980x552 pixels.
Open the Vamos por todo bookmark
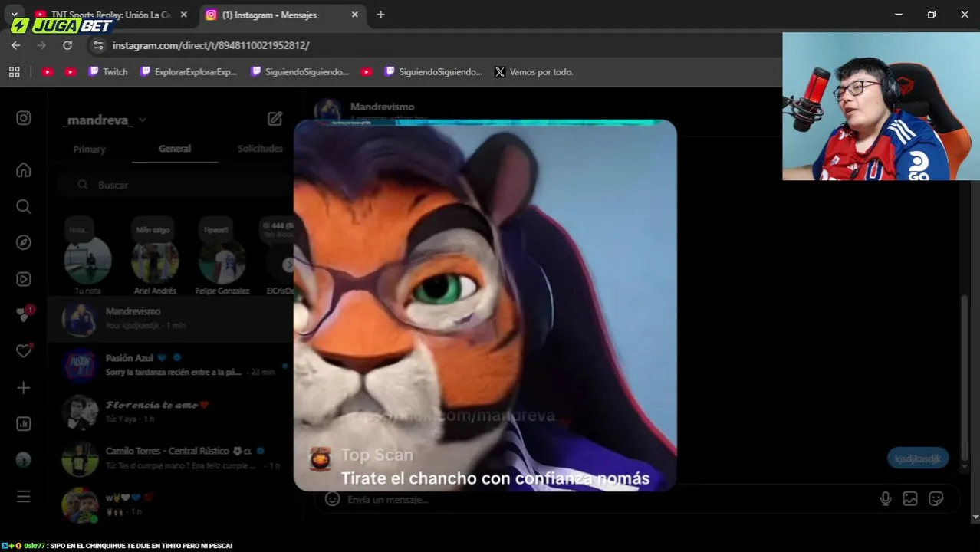[534, 72]
